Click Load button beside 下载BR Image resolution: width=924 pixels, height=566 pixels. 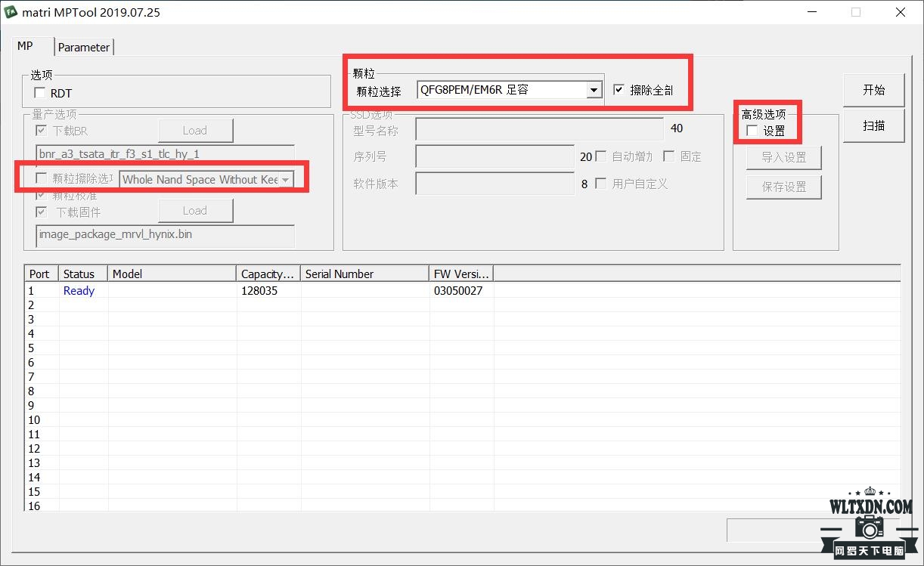[195, 131]
